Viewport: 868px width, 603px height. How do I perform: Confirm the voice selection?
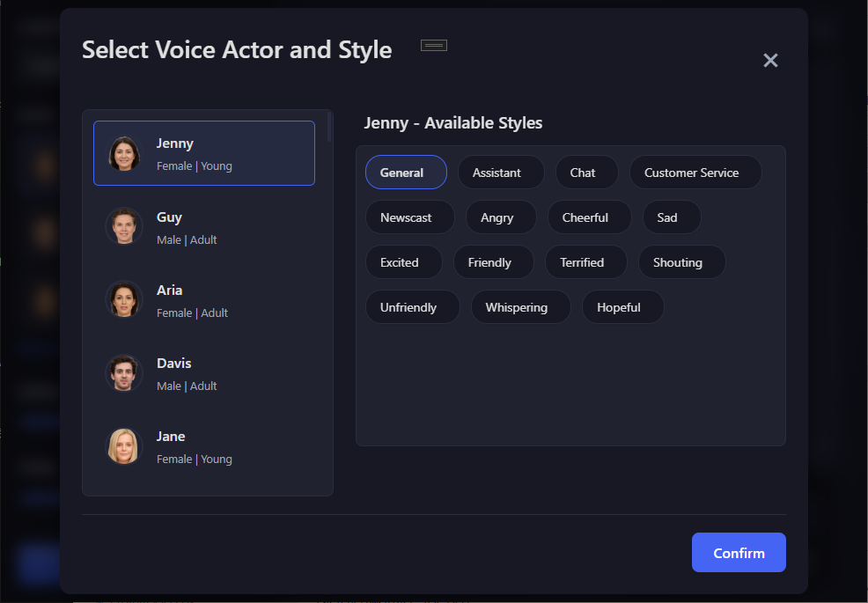click(739, 552)
